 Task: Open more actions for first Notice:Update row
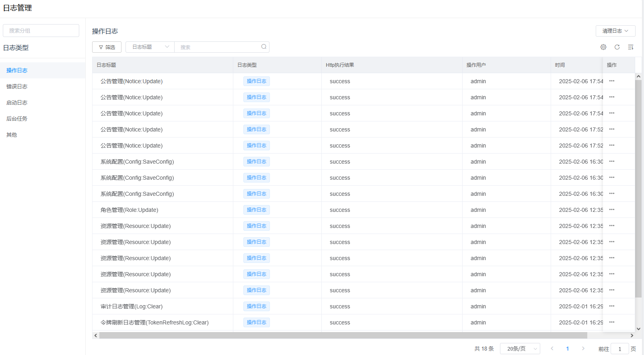(x=612, y=81)
